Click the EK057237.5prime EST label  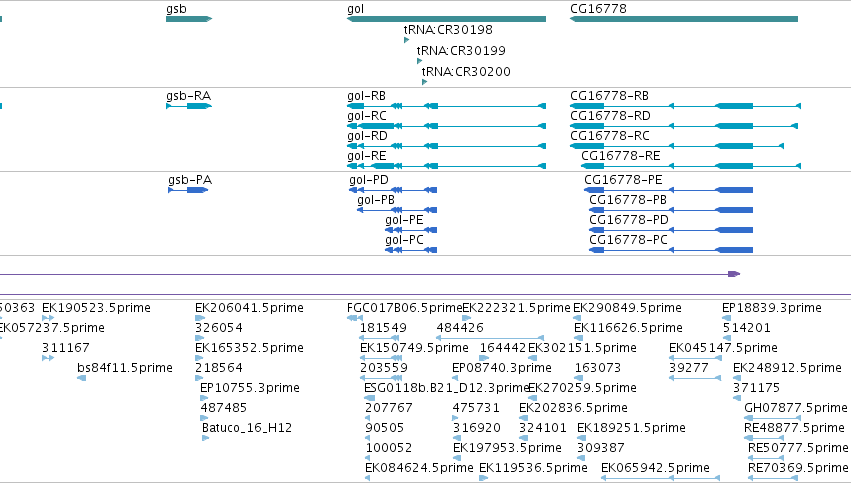point(52,328)
